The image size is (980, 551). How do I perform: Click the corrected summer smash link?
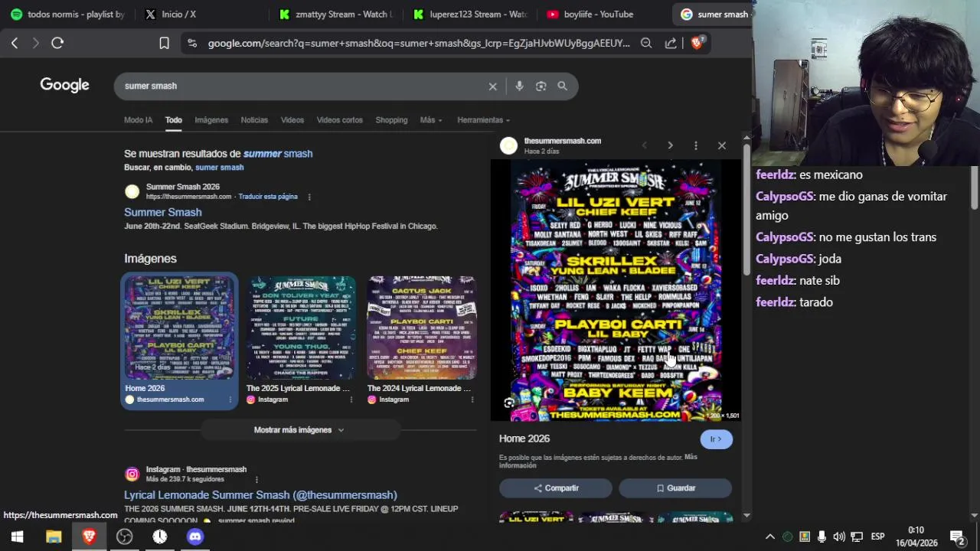coord(278,154)
